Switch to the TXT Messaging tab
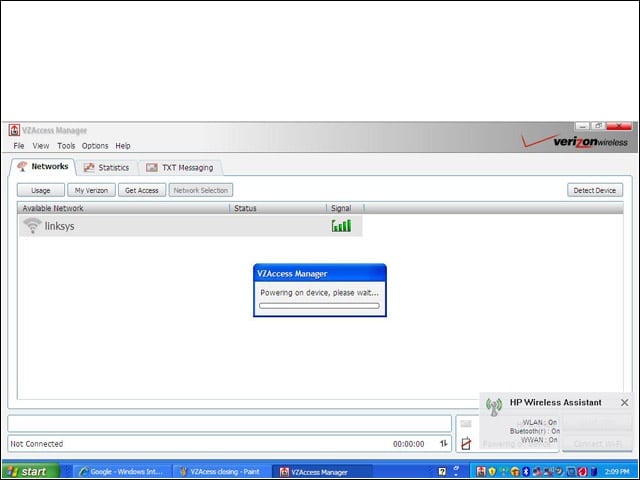 click(x=180, y=167)
